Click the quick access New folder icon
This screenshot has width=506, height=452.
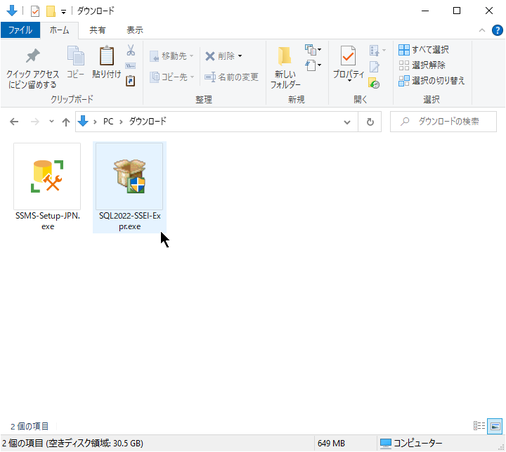[x=50, y=11]
